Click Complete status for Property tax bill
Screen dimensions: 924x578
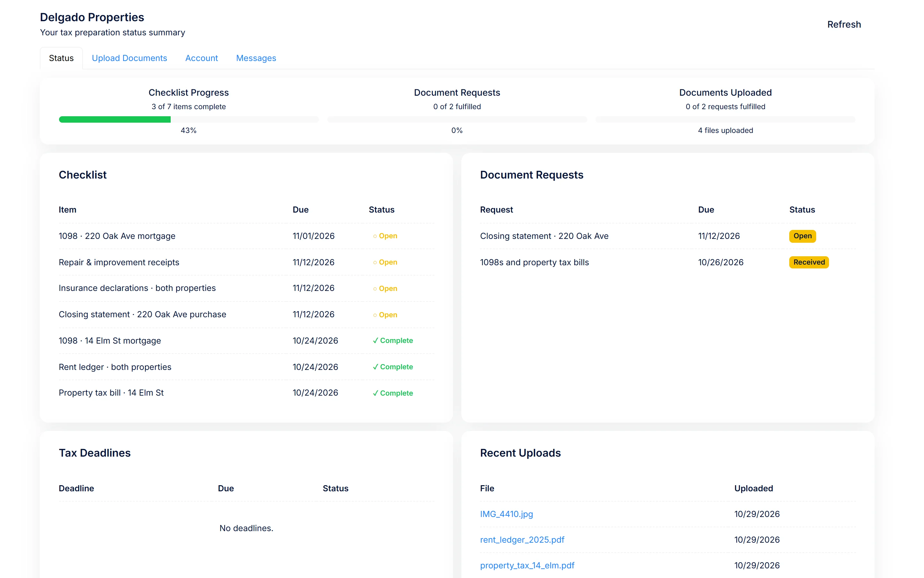tap(393, 393)
